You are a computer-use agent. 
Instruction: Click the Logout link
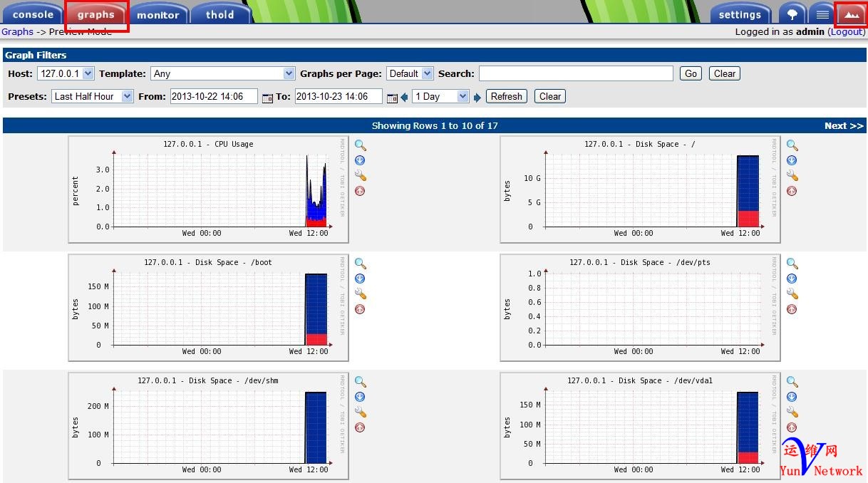click(x=847, y=32)
